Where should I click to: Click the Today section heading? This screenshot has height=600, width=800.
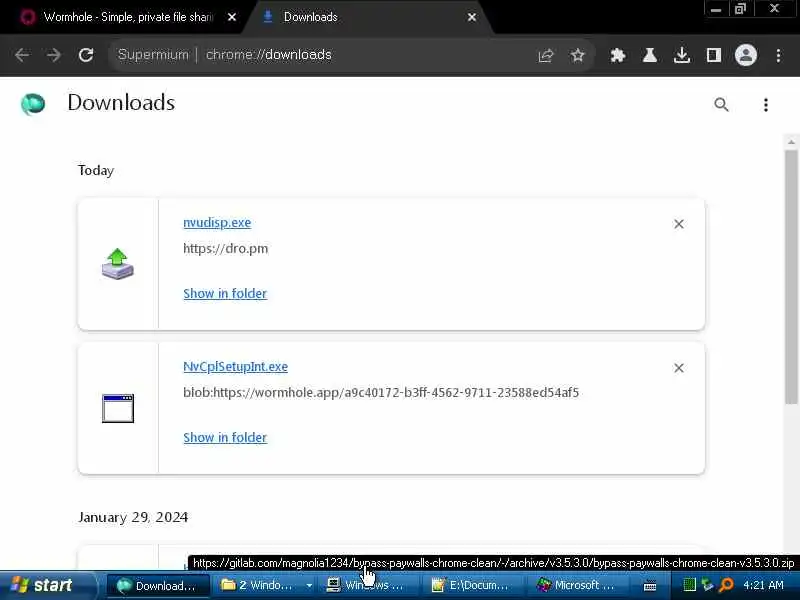pyautogui.click(x=96, y=170)
